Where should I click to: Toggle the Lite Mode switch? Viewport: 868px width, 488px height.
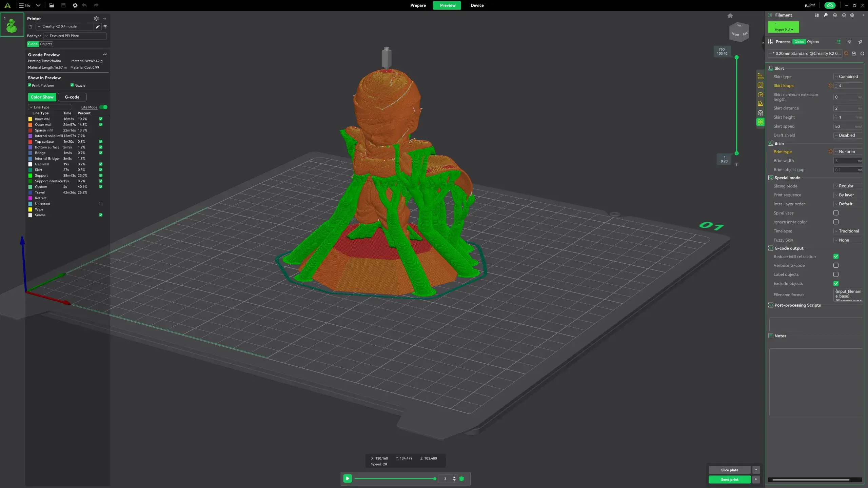pyautogui.click(x=104, y=107)
